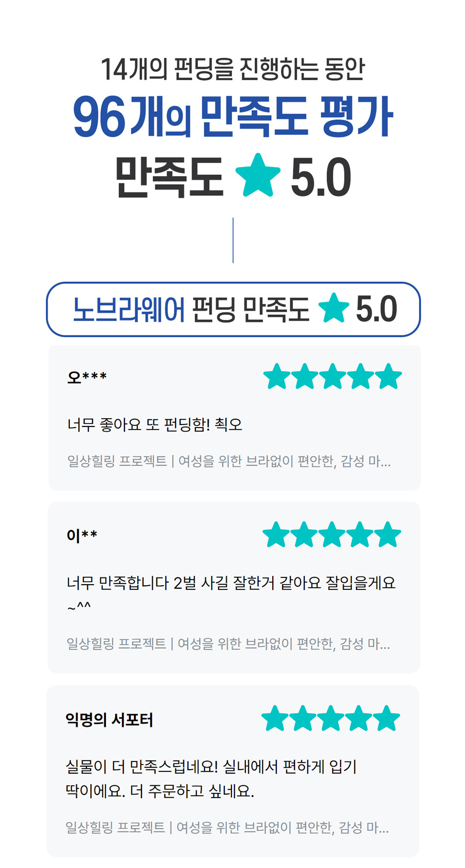The height and width of the screenshot is (868, 465).
Task: Click the reviewer name 익명의 서포터
Action: tap(109, 720)
